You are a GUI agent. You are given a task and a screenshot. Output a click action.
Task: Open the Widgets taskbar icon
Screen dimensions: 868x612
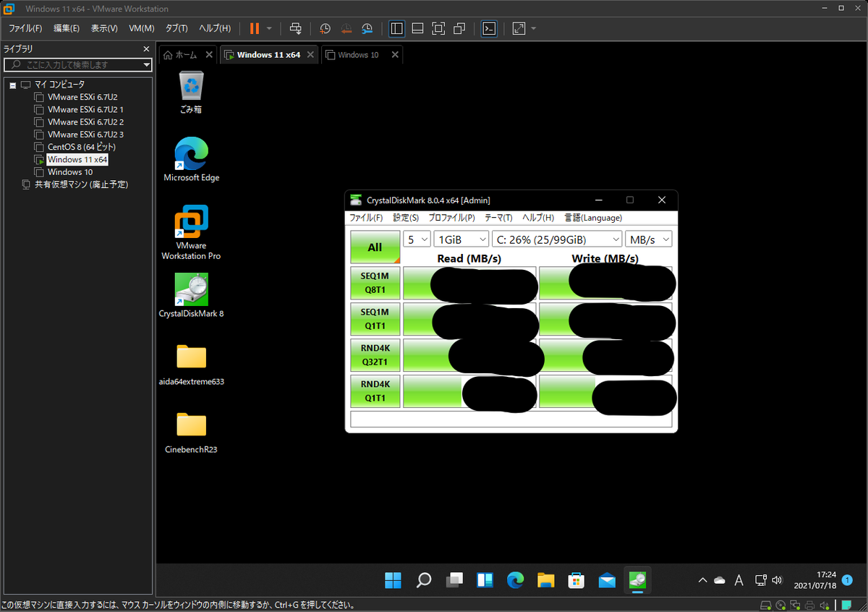[x=485, y=579]
